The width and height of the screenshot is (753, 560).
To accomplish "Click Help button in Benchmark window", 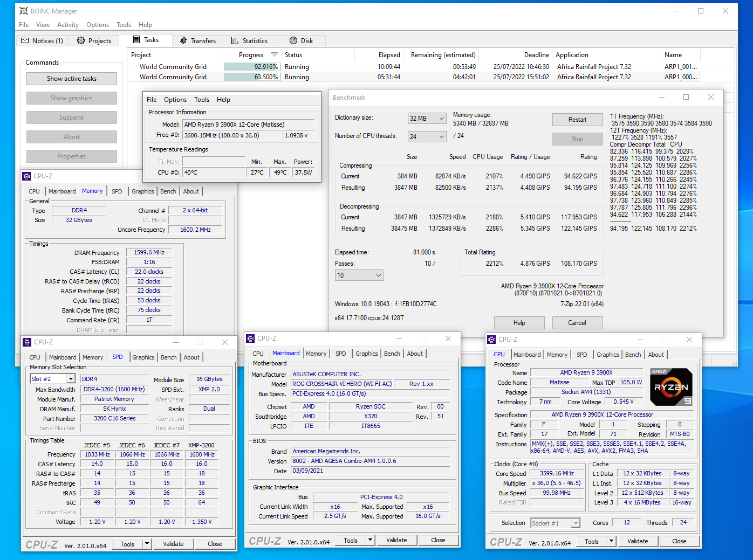I will tap(519, 323).
